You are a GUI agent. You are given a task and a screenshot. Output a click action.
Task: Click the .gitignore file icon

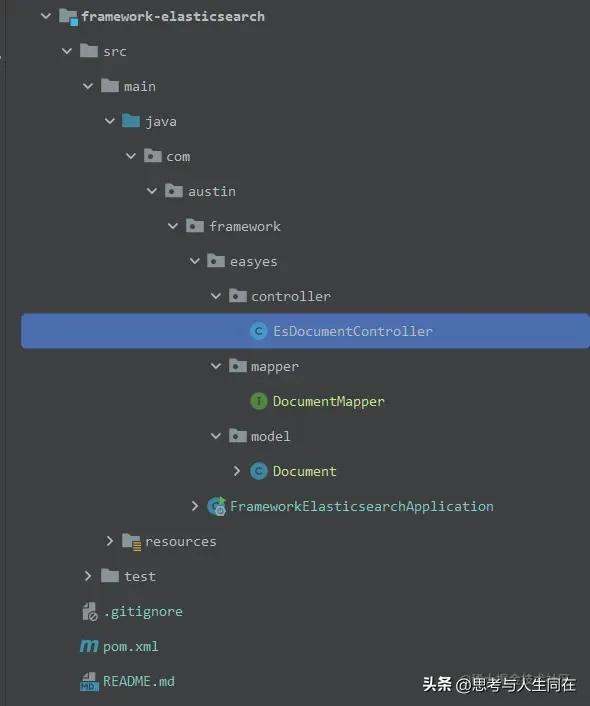tap(90, 611)
